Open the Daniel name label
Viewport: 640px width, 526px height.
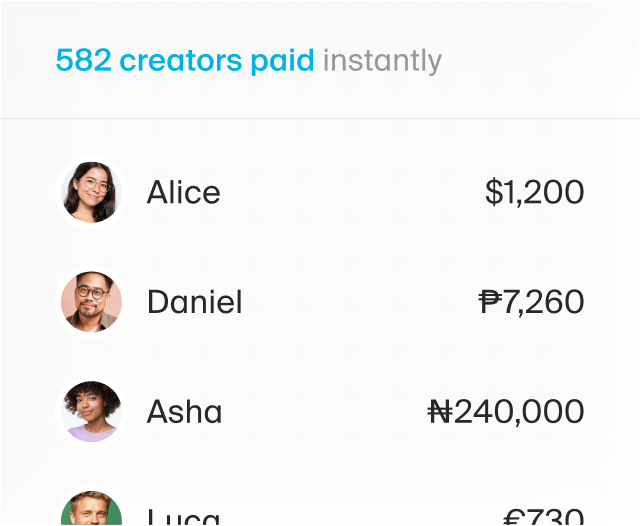(x=194, y=302)
